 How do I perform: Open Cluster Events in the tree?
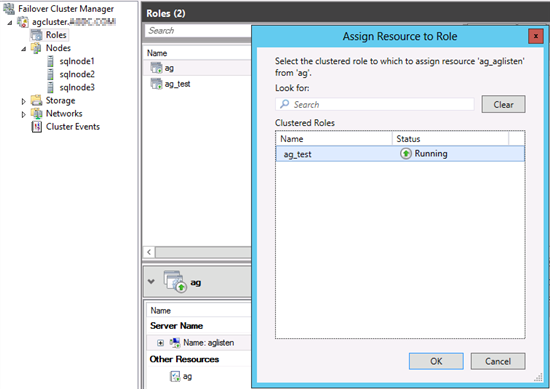[x=73, y=127]
